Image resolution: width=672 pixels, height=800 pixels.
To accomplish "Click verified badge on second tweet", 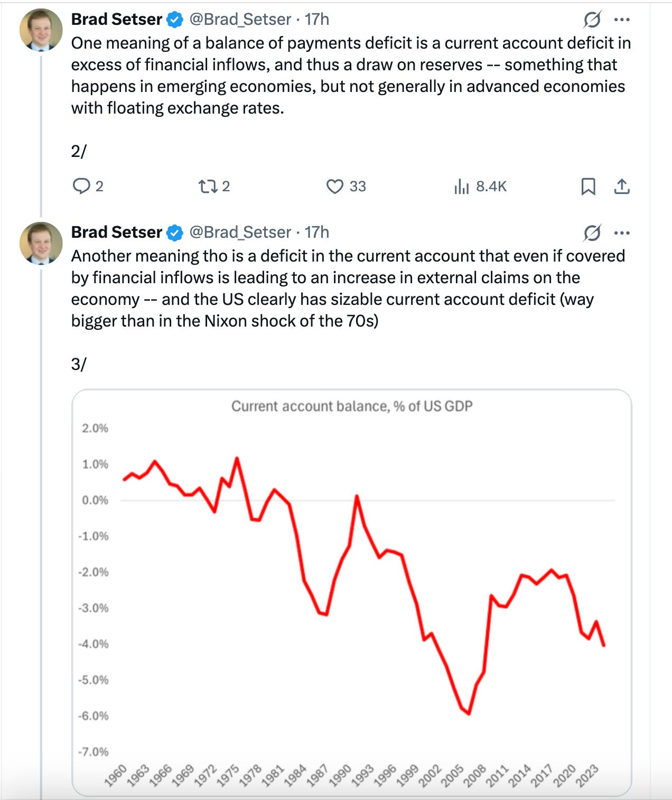I will click(175, 232).
